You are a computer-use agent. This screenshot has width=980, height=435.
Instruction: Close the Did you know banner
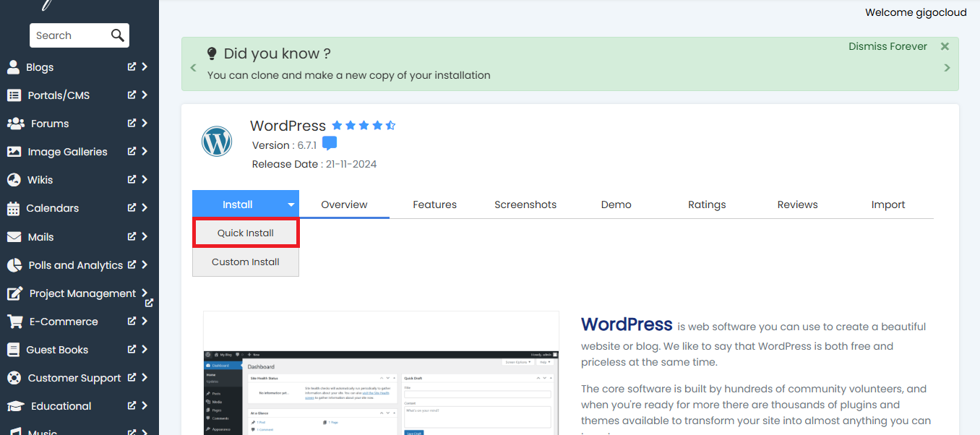(945, 46)
